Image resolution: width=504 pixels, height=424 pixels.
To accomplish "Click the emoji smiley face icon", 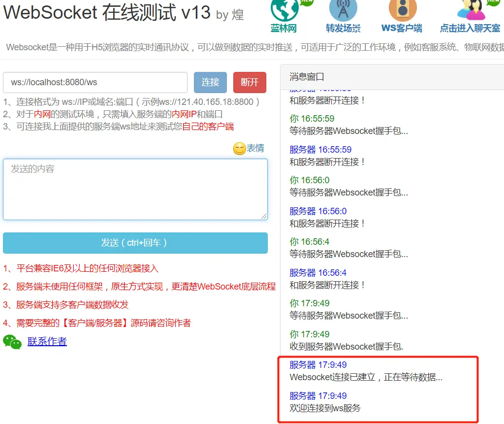I will (x=240, y=149).
